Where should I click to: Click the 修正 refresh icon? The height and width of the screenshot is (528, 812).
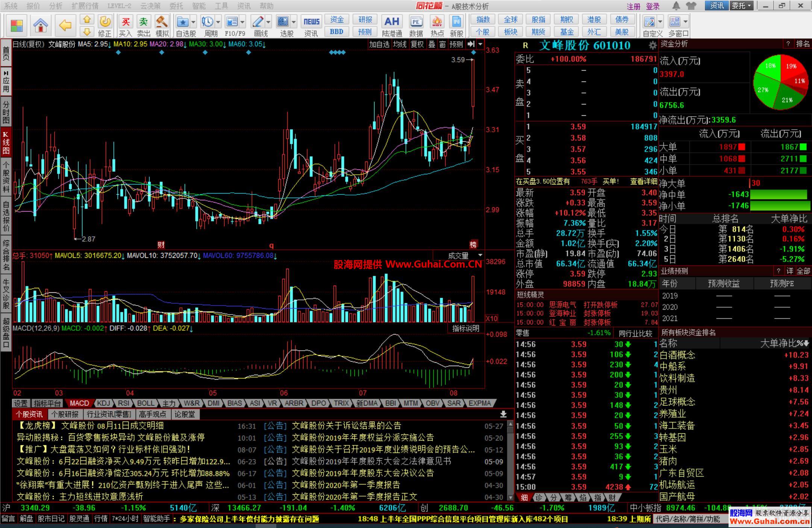point(105,21)
